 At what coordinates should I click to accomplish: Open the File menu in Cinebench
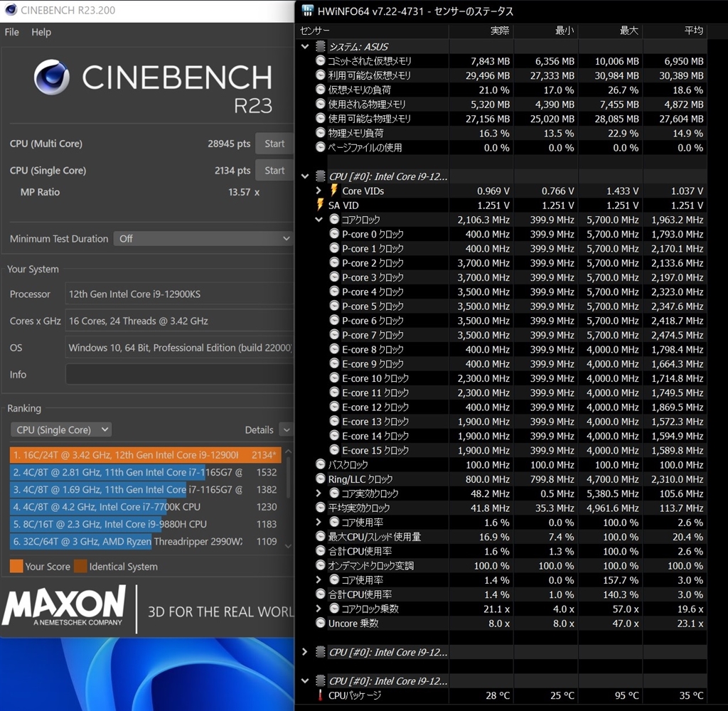pos(11,32)
